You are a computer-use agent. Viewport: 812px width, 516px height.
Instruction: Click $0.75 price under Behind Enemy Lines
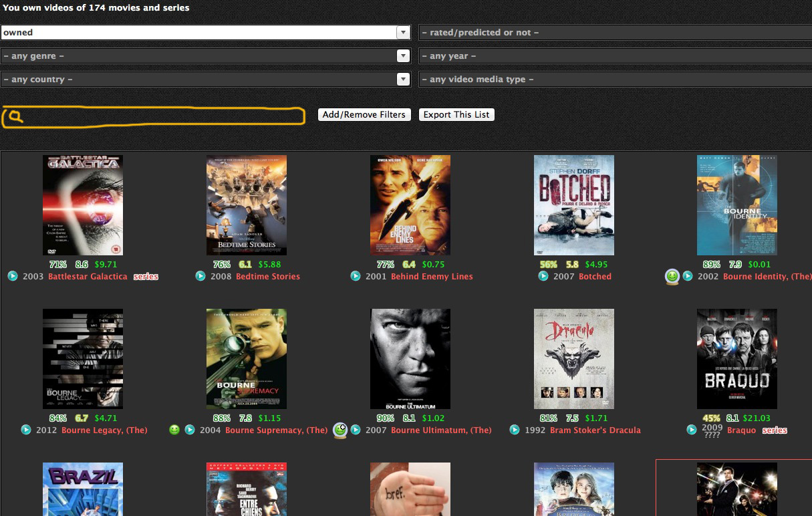pos(433,265)
